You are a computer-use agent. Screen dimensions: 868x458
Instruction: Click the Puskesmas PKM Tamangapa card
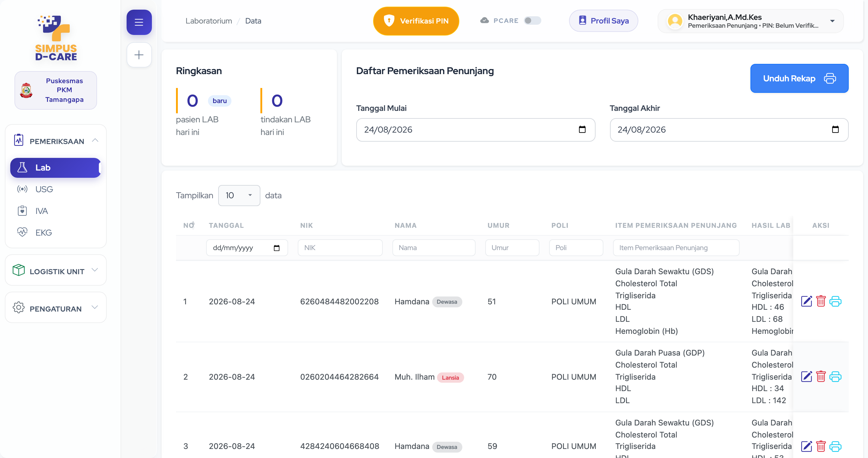(x=56, y=90)
